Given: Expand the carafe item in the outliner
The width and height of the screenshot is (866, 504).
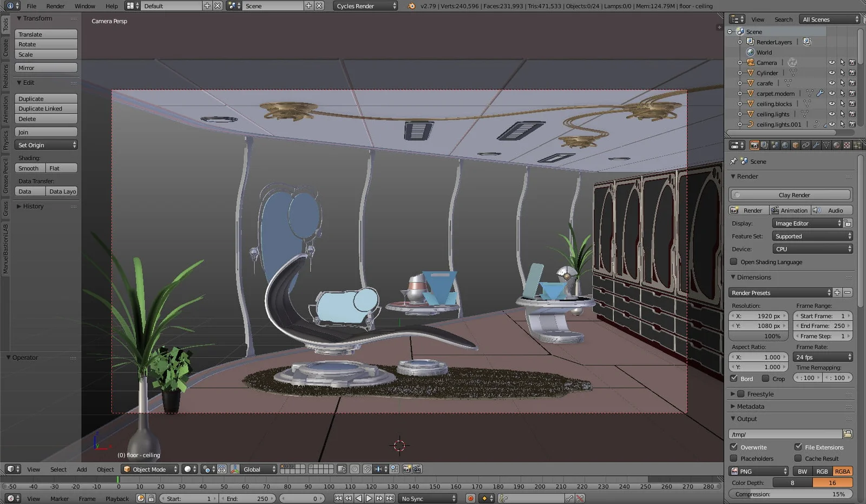Looking at the screenshot, I should coord(740,83).
